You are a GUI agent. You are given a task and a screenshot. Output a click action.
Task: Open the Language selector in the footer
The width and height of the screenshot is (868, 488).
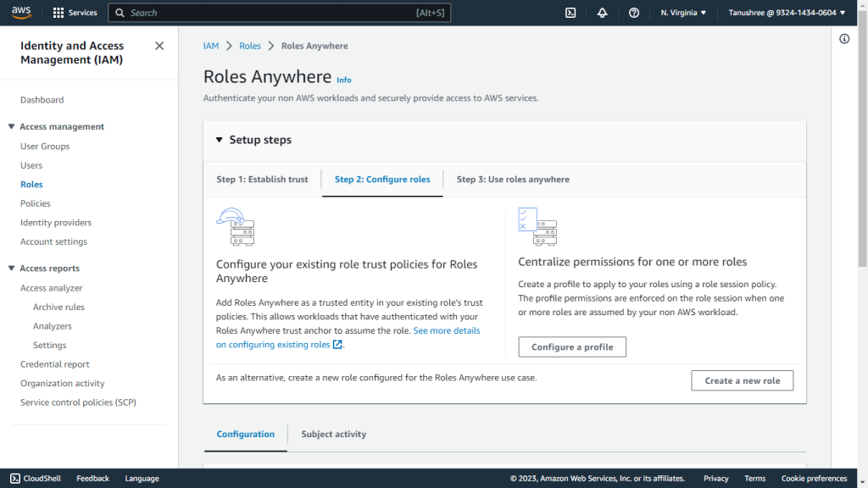pyautogui.click(x=142, y=479)
